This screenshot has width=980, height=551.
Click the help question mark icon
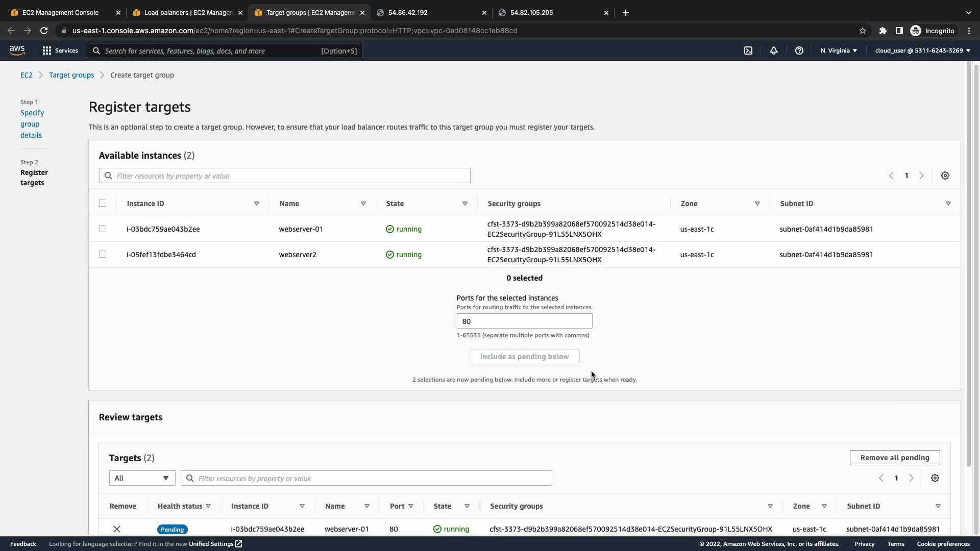tap(799, 51)
